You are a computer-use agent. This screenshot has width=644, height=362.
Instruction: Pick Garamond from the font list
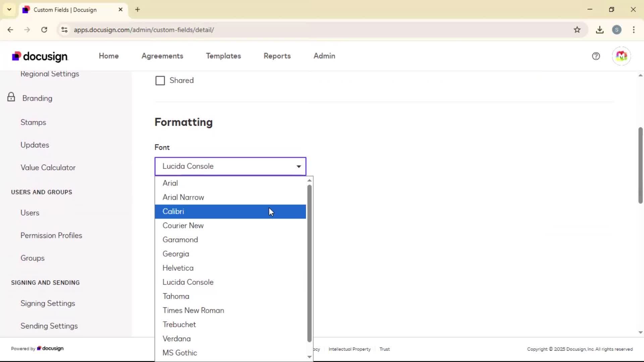[x=230, y=240]
